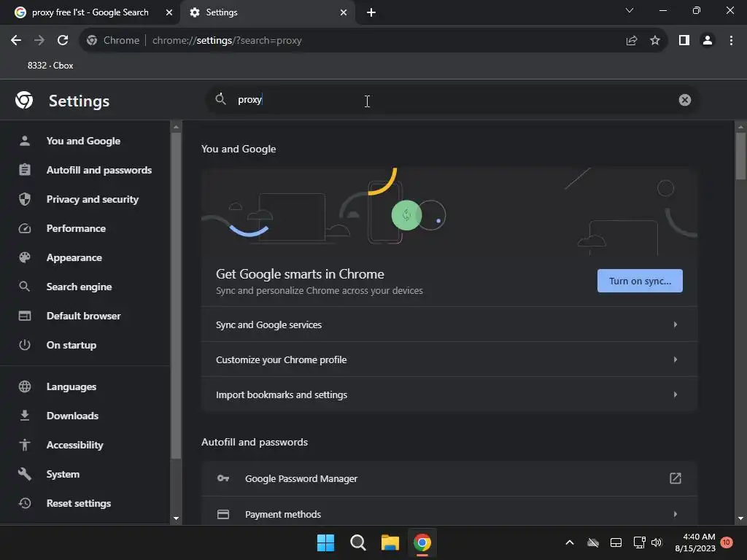Open Windows Start menu

[x=326, y=542]
